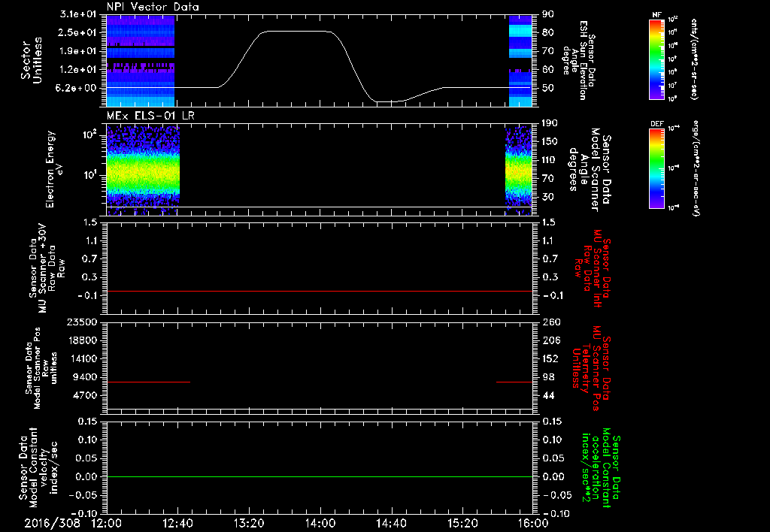Click the '14:40' time axis label

(391, 523)
